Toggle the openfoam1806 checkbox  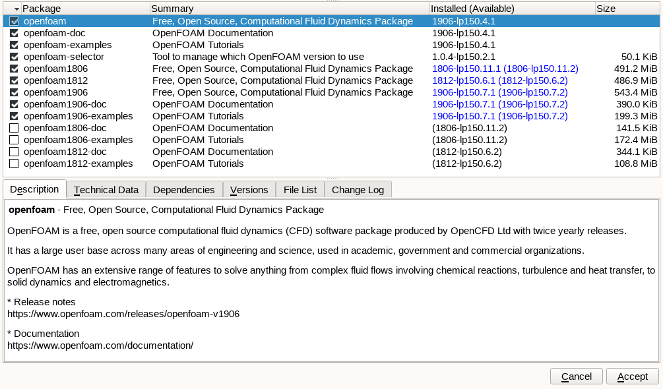[x=14, y=68]
